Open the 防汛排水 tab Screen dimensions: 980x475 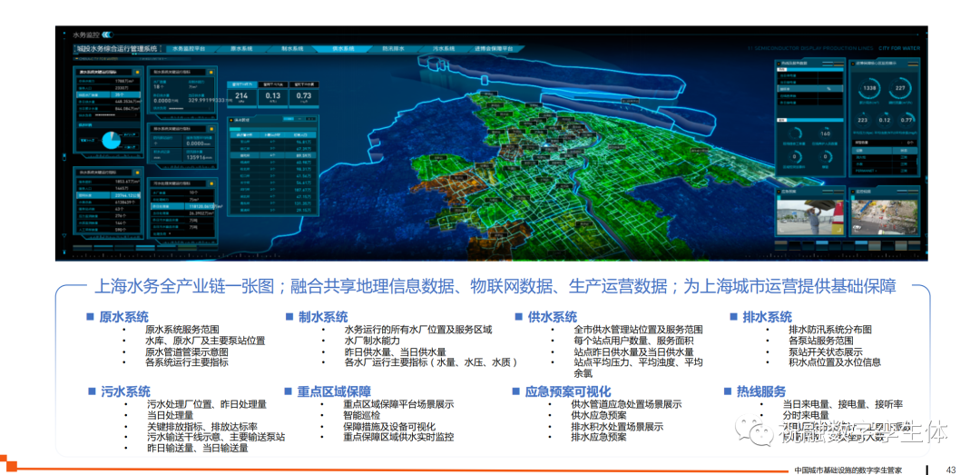(395, 48)
